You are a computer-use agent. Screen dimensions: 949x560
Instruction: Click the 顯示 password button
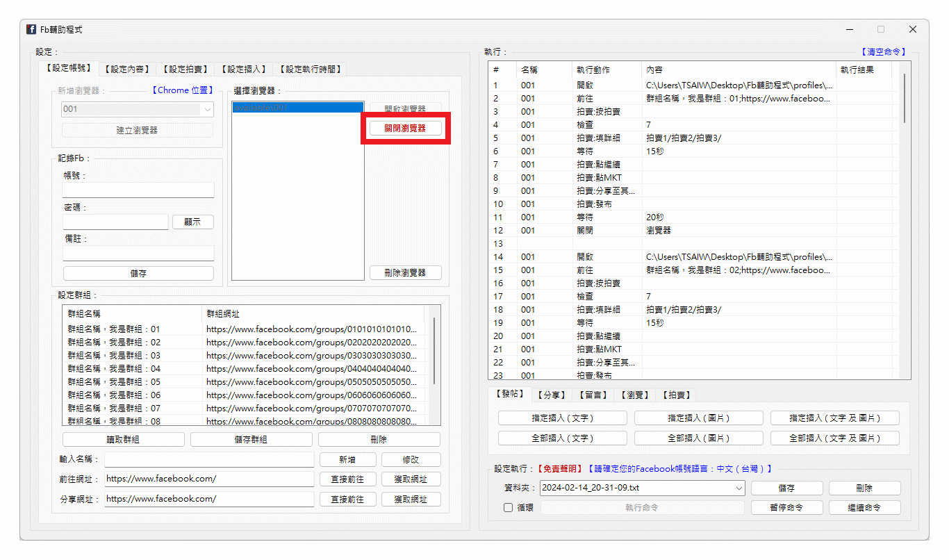[x=192, y=222]
